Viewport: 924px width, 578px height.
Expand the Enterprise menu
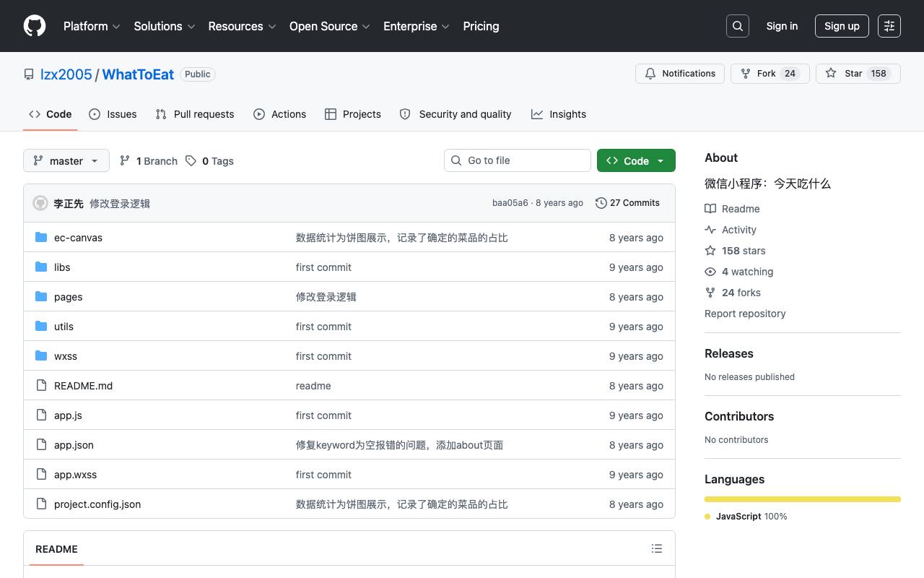coord(417,26)
